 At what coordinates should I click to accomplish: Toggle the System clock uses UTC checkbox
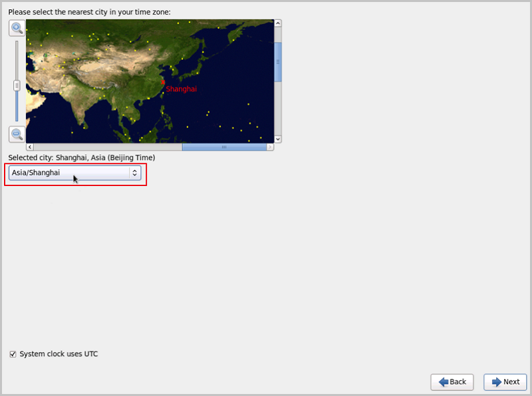click(x=13, y=354)
